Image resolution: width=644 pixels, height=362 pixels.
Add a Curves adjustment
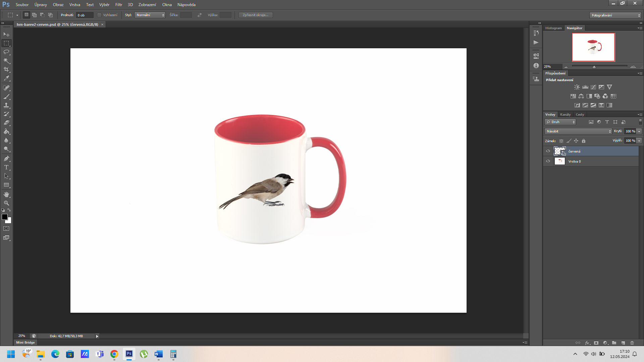[593, 87]
